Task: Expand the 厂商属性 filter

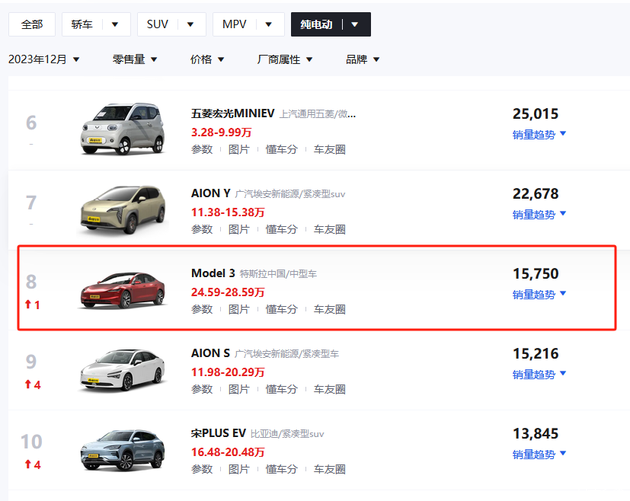Action: tap(285, 60)
